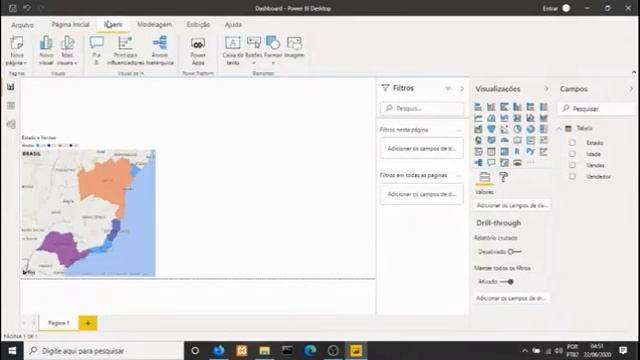Add the Árvore hierárquica visual from ribbon

click(x=160, y=51)
